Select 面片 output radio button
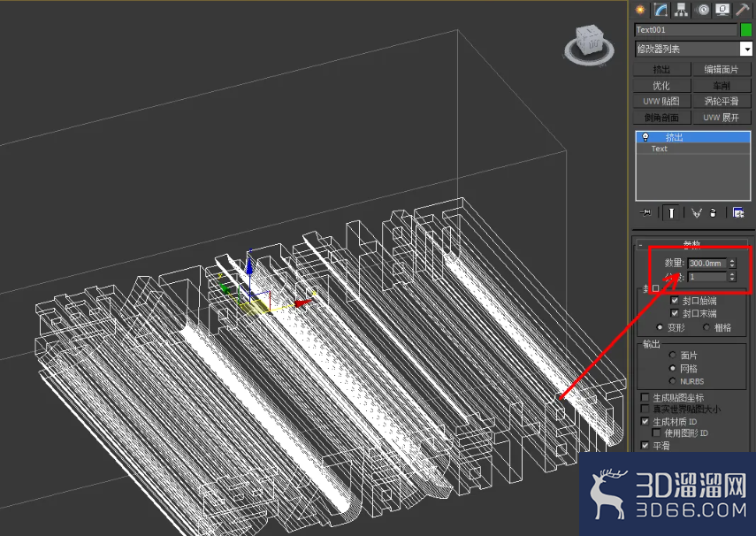The image size is (756, 536). (x=673, y=355)
